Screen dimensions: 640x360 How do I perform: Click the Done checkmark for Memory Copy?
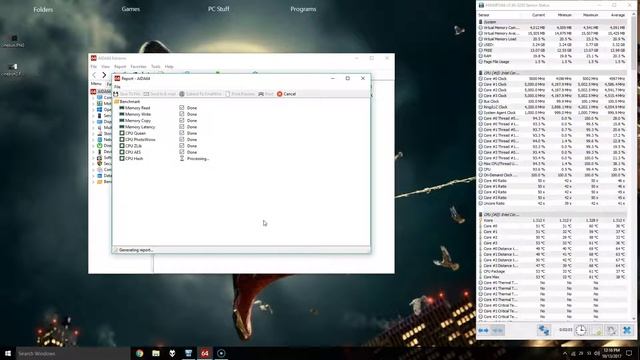(182, 120)
